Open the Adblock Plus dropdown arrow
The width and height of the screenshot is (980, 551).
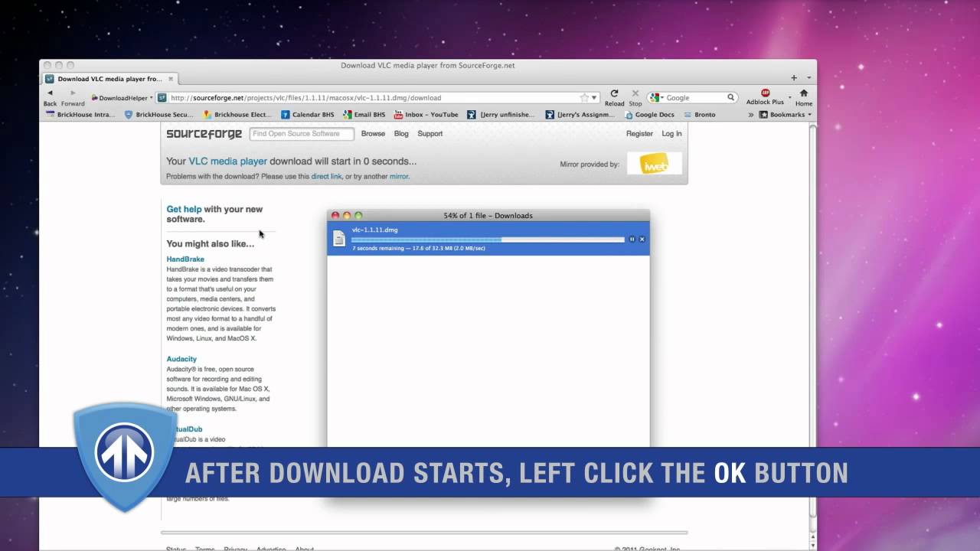coord(789,98)
